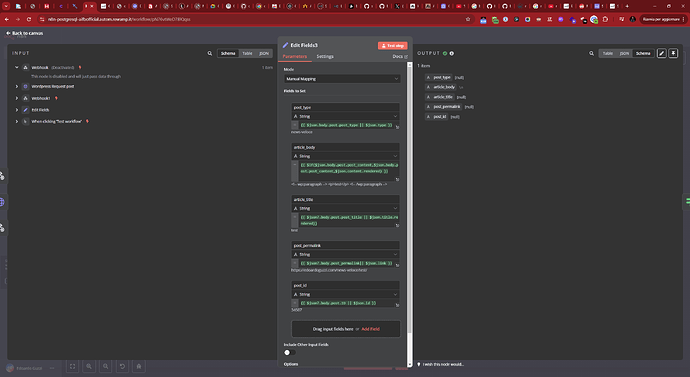
Task: Click the info icon next to OUTPUT
Action: (x=451, y=53)
